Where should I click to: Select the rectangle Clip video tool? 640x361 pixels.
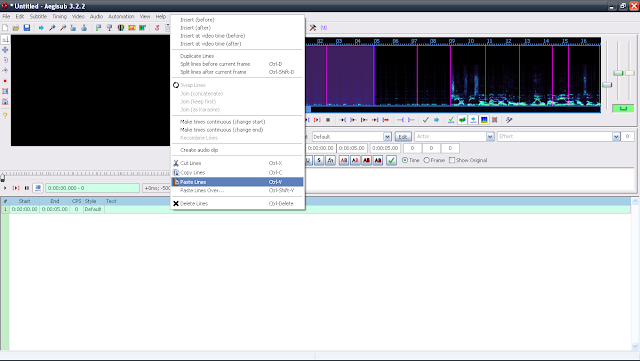[x=5, y=91]
